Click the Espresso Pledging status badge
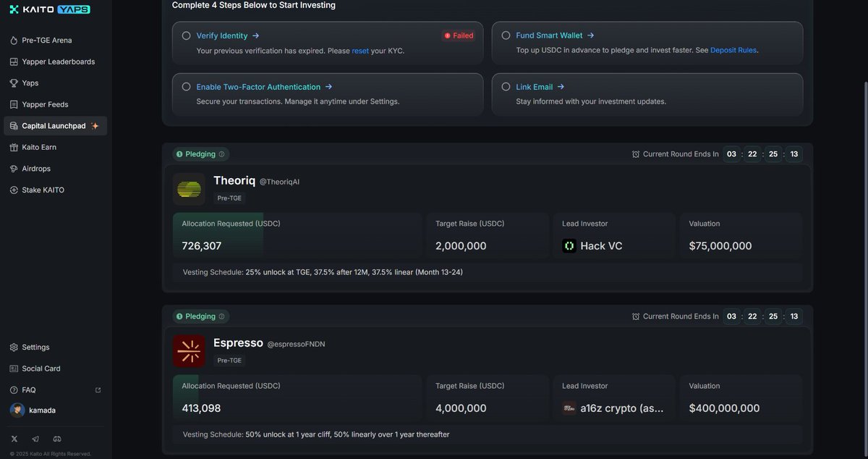 coord(201,316)
